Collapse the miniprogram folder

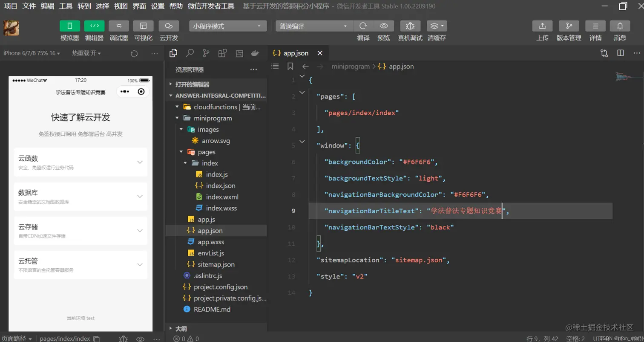click(x=216, y=118)
